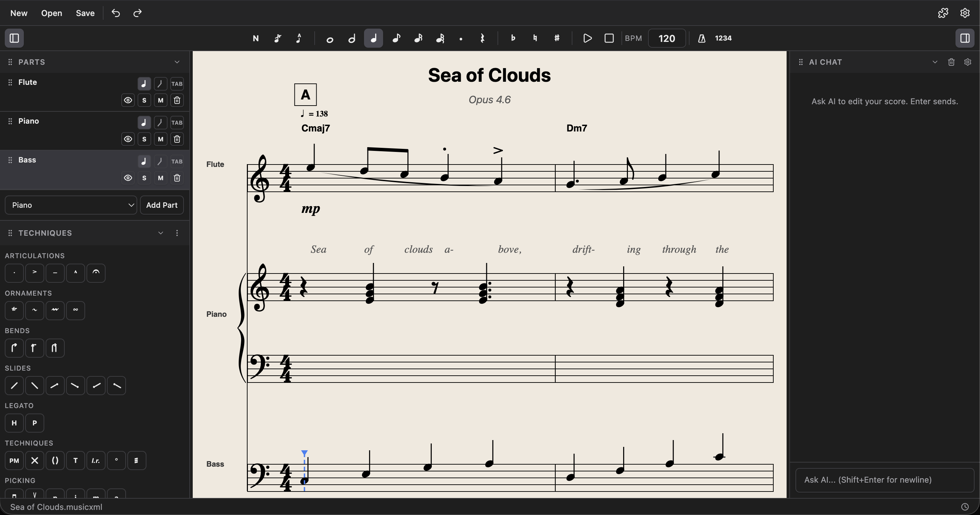Screen dimensions: 980x515
Task: Select the whole note duration
Action: [330, 38]
